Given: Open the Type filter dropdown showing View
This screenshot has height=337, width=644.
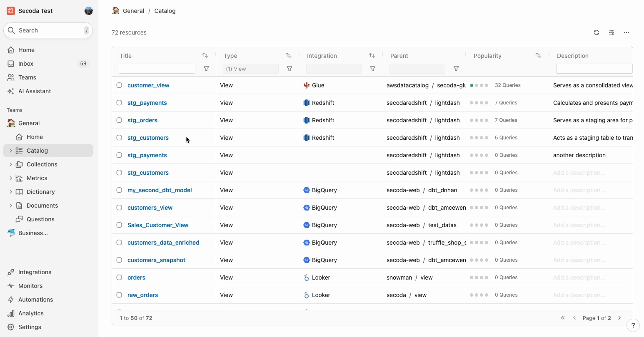Looking at the screenshot, I should [250, 69].
